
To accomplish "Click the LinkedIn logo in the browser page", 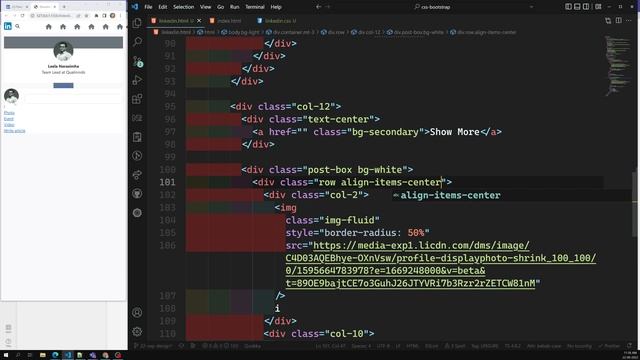I will tap(8, 26).
